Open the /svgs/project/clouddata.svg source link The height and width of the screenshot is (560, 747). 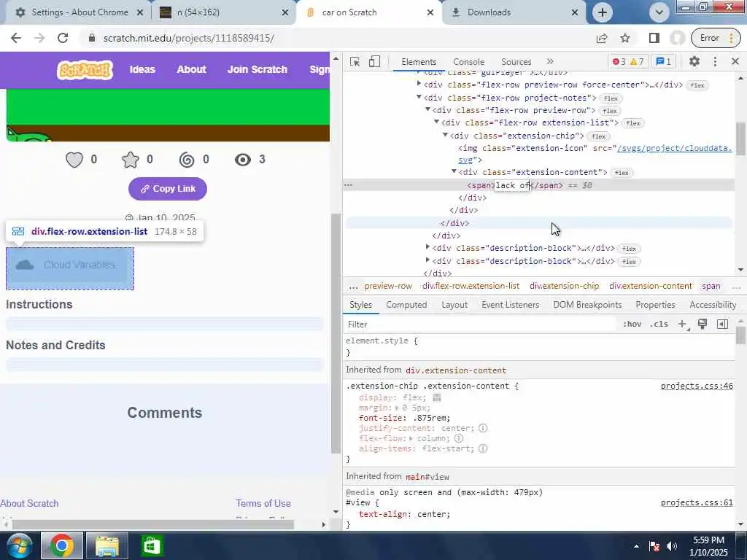674,148
